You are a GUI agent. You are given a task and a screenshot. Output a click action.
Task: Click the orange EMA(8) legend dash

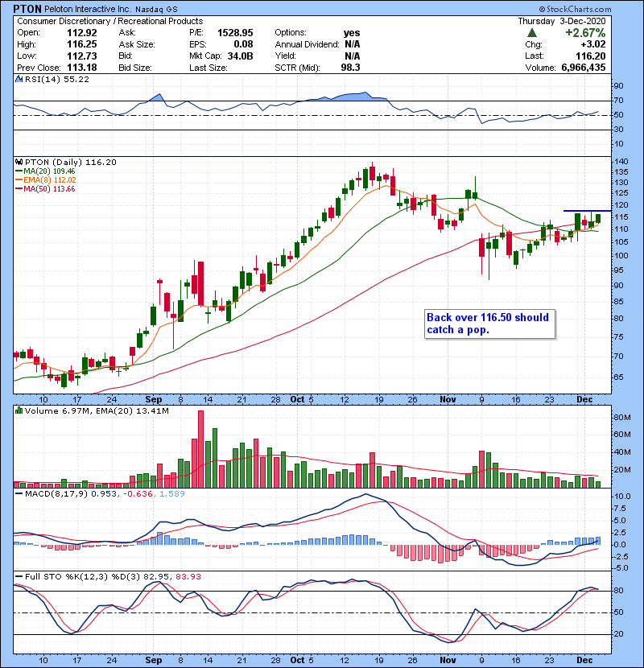tap(19, 180)
